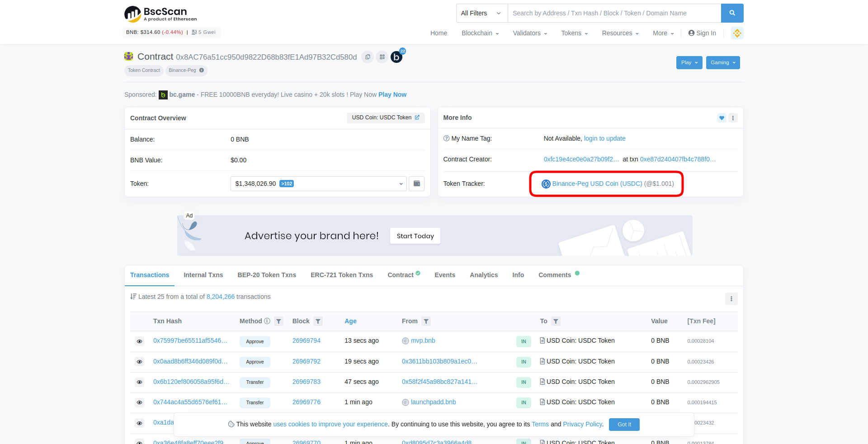Show the address QR code icon
Screen dimensions: 868x444
pyautogui.click(x=382, y=57)
